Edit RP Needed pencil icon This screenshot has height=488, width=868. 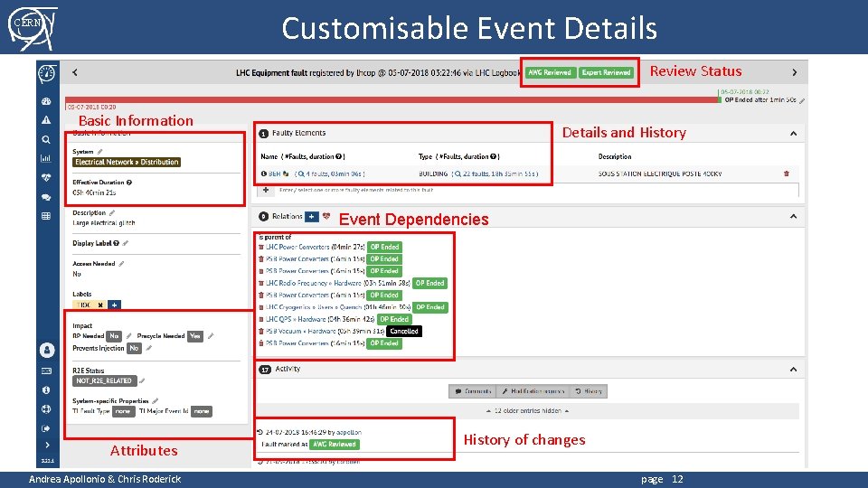(x=128, y=336)
